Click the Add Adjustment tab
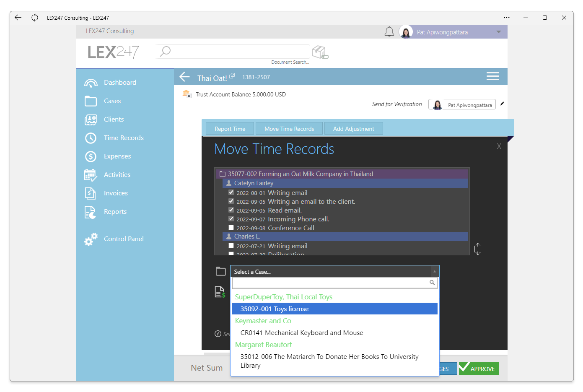The height and width of the screenshot is (392, 583). click(x=354, y=129)
